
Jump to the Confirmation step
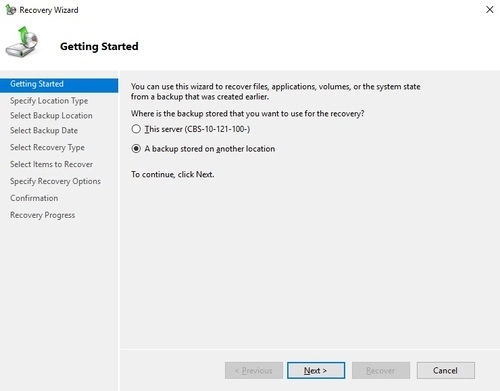tap(34, 198)
